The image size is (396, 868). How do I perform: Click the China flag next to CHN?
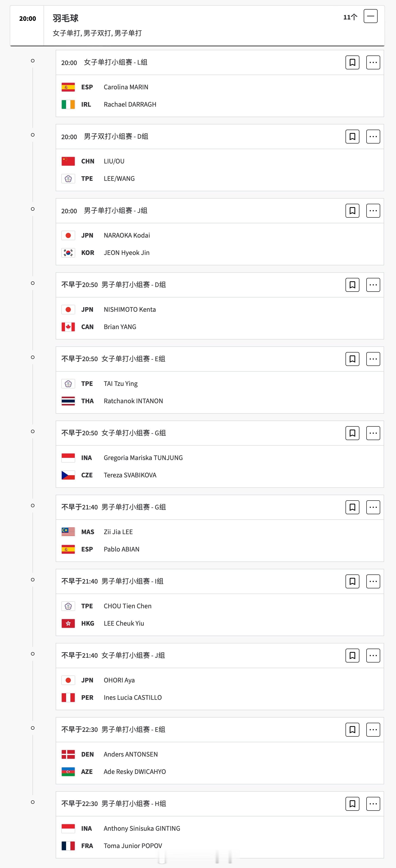coord(68,161)
